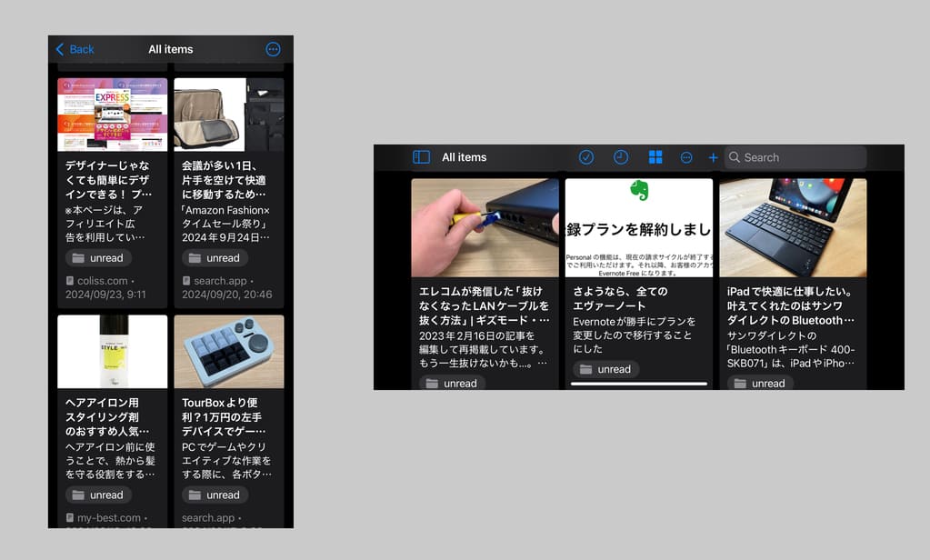
Task: Open article titled iPadで快適に仕事したい
Action: click(x=791, y=305)
